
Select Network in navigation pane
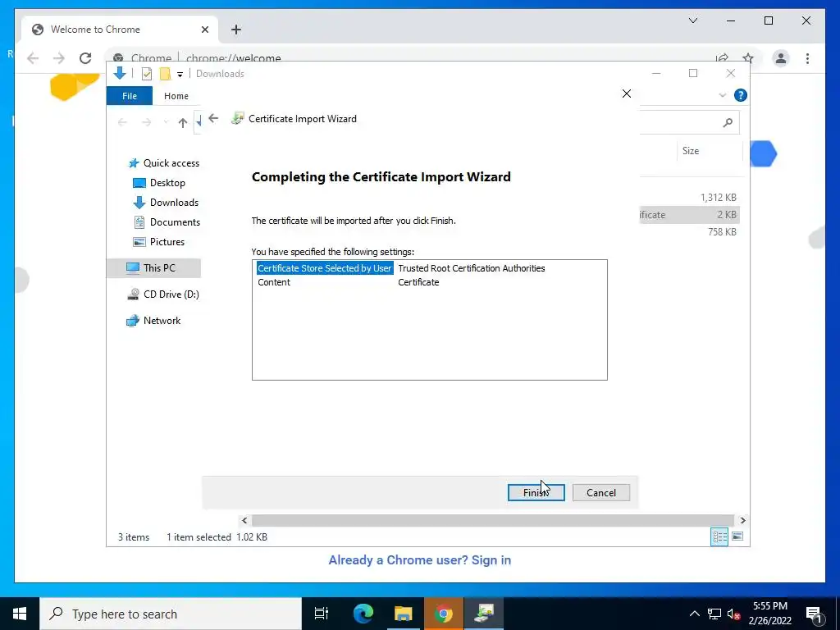153,321
